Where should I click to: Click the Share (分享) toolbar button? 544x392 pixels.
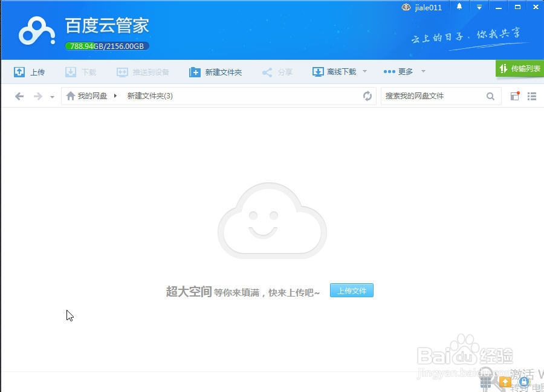tap(277, 72)
